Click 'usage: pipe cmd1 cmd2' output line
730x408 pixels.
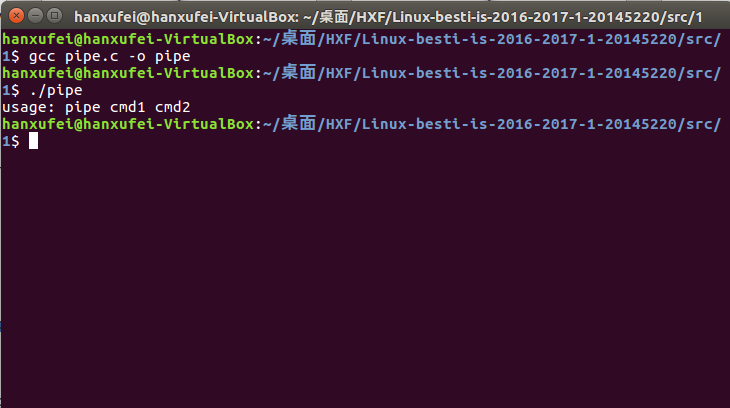(96, 107)
